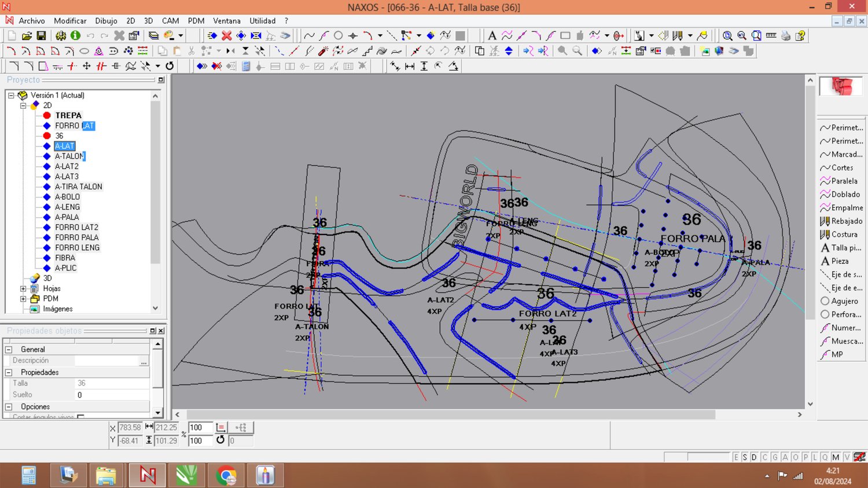Open the Modificar menu
This screenshot has height=488, width=868.
(x=70, y=21)
